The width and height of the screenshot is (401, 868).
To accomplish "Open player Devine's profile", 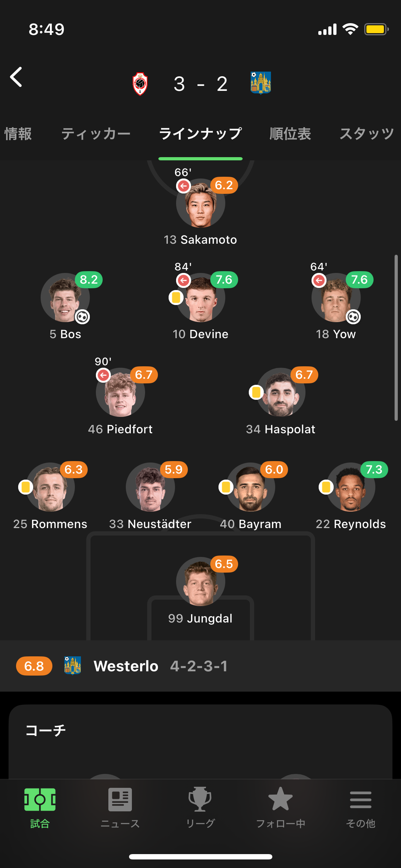I will point(201,298).
